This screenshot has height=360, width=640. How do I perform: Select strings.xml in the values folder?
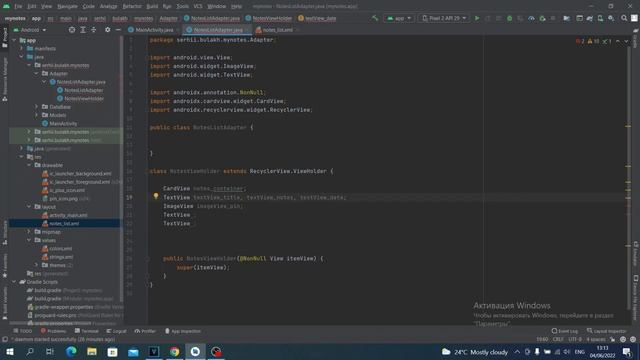coord(61,257)
